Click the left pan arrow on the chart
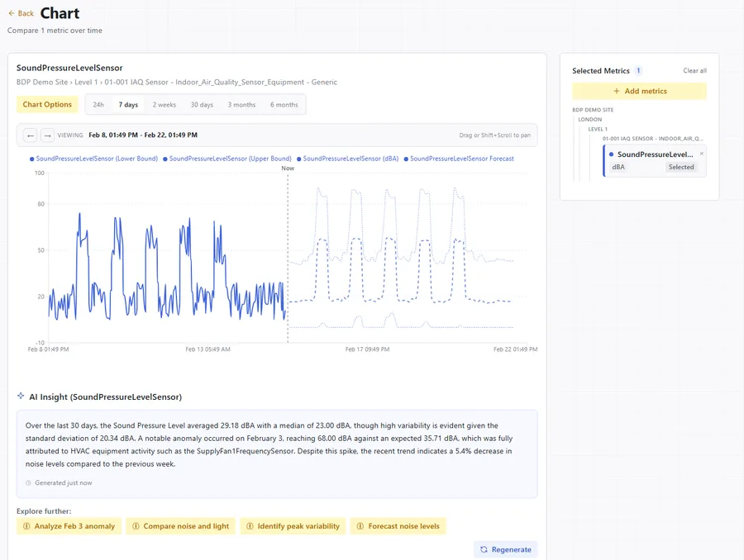Screen dimensions: 744x560 coord(31,135)
